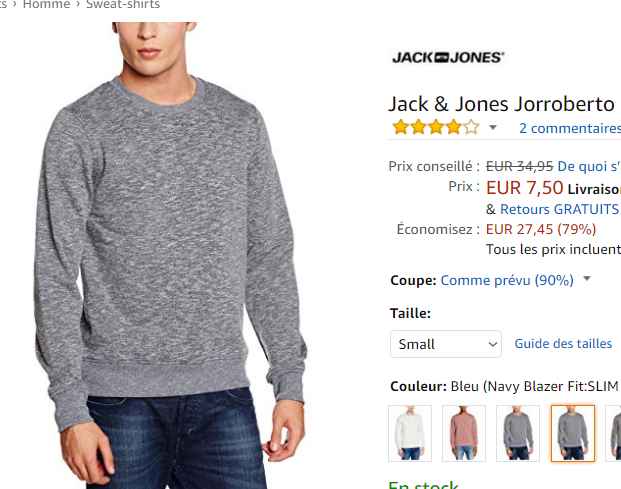The image size is (621, 489).
Task: Click the Jack & Jones brand logo
Action: [x=448, y=57]
